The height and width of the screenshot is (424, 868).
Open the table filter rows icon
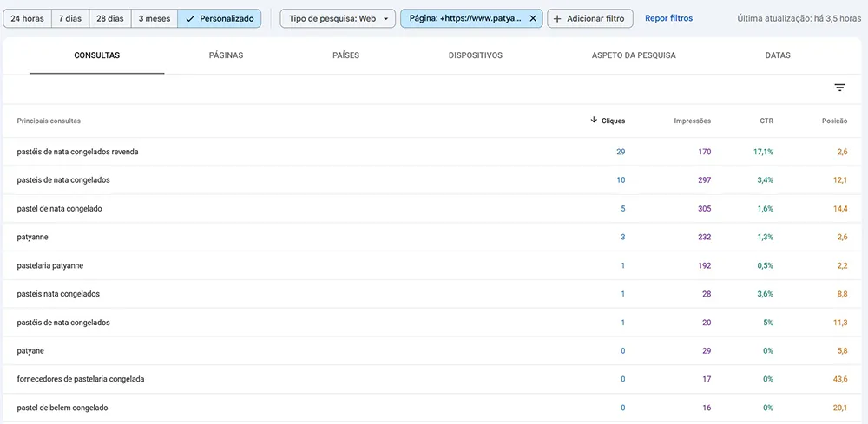(839, 88)
